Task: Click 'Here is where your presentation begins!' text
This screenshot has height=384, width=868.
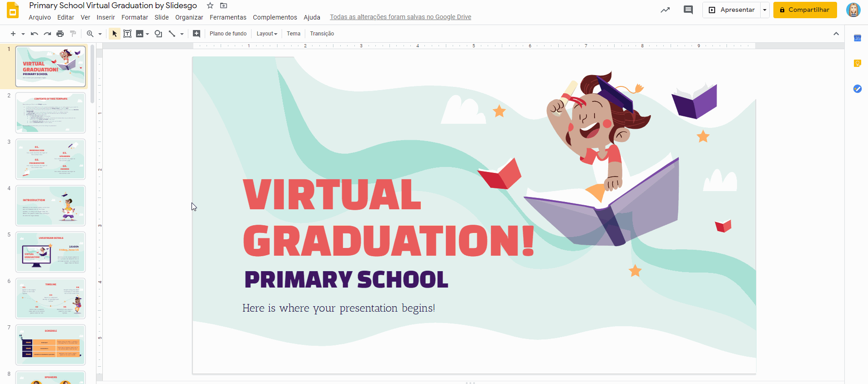Action: pos(338,308)
